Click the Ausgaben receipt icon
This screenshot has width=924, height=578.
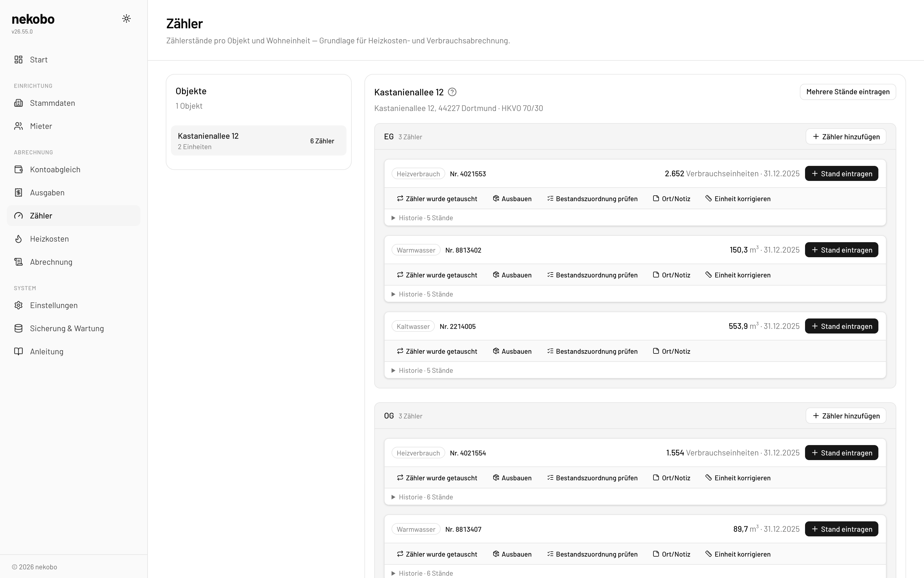click(x=18, y=193)
